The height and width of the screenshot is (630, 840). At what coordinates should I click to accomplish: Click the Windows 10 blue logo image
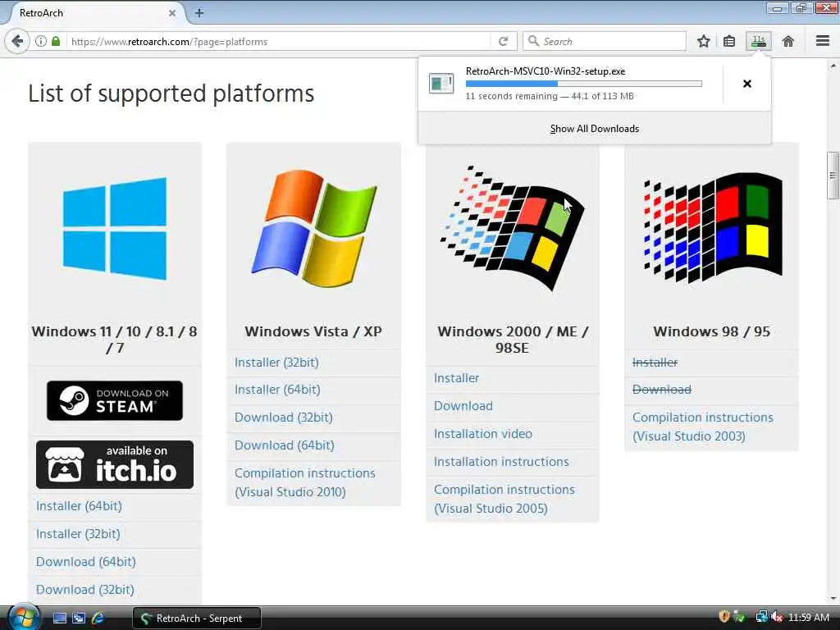coord(115,229)
